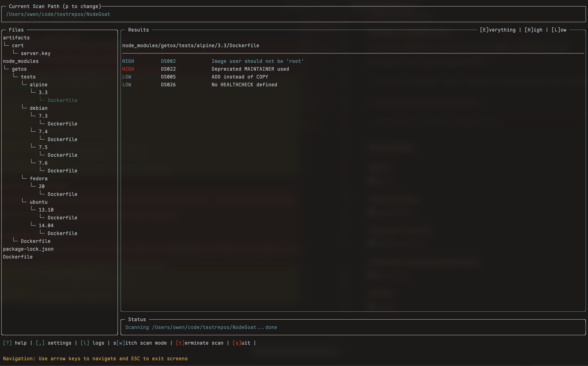Open Dockerfile under ubuntu 14.04
Viewport: 588px width, 366px height.
pyautogui.click(x=62, y=233)
